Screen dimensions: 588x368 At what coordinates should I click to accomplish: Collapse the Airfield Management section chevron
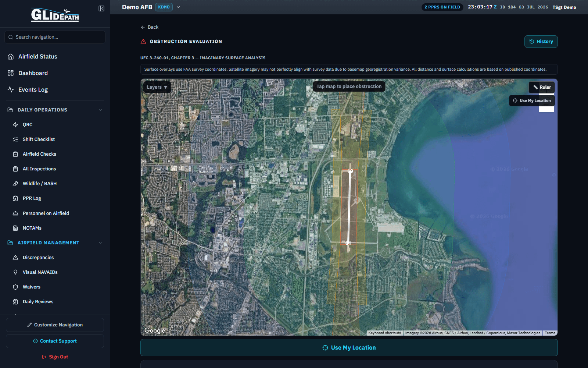point(100,243)
